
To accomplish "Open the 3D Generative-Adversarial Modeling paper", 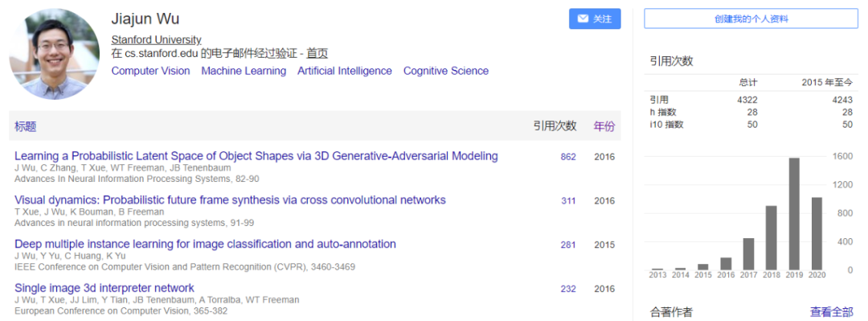I will [256, 156].
